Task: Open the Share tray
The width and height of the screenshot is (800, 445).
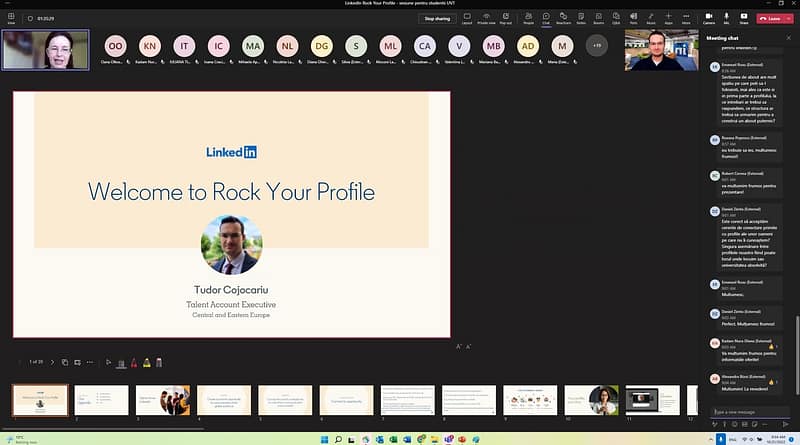Action: coord(744,18)
